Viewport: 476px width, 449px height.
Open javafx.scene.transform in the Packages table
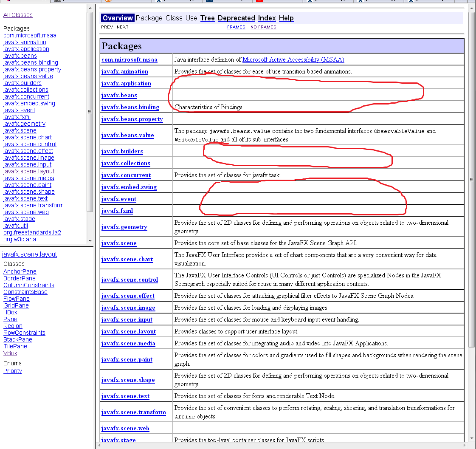133,412
